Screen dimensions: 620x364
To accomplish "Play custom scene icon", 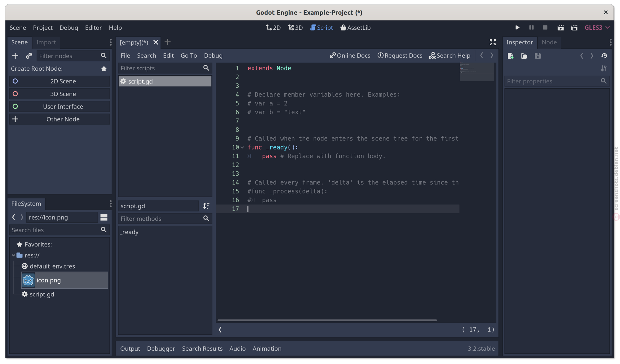I will click(574, 28).
